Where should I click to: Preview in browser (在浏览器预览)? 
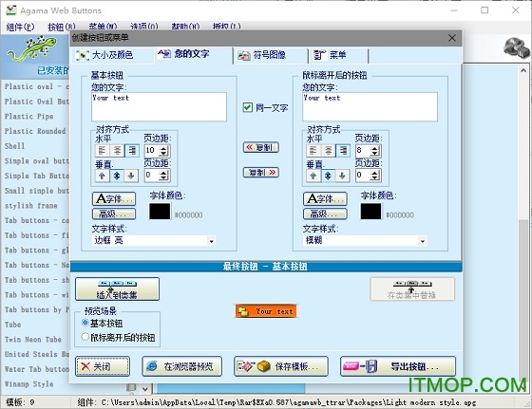[181, 366]
